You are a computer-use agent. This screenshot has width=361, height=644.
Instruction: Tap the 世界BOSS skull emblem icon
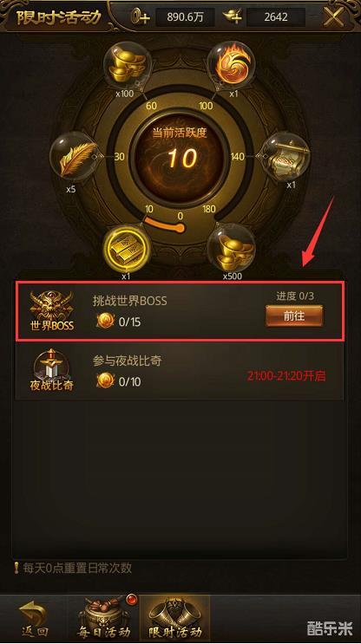pos(51,311)
